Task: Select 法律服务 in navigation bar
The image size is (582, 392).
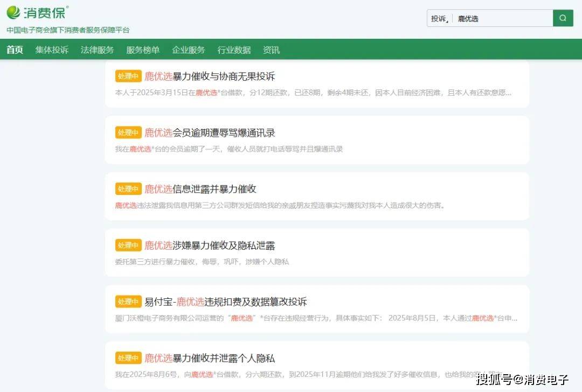Action: point(98,50)
